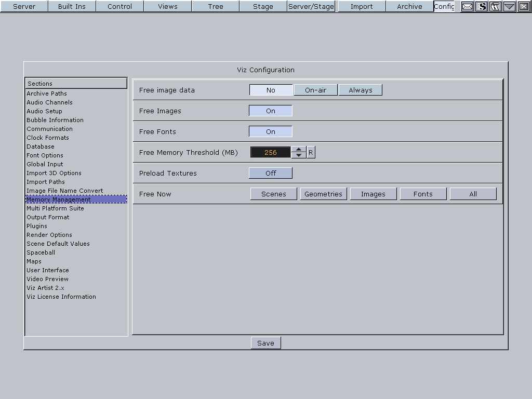Viewport: 532px width, 399px height.
Task: Click the memory threshold value field
Action: pos(270,152)
